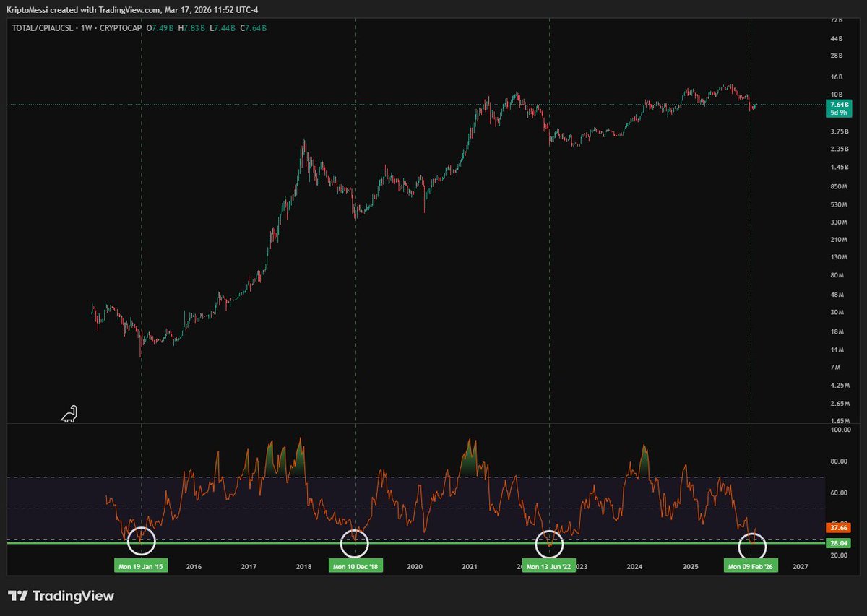Click the 80M price axis label
The height and width of the screenshot is (616, 867).
coord(837,276)
